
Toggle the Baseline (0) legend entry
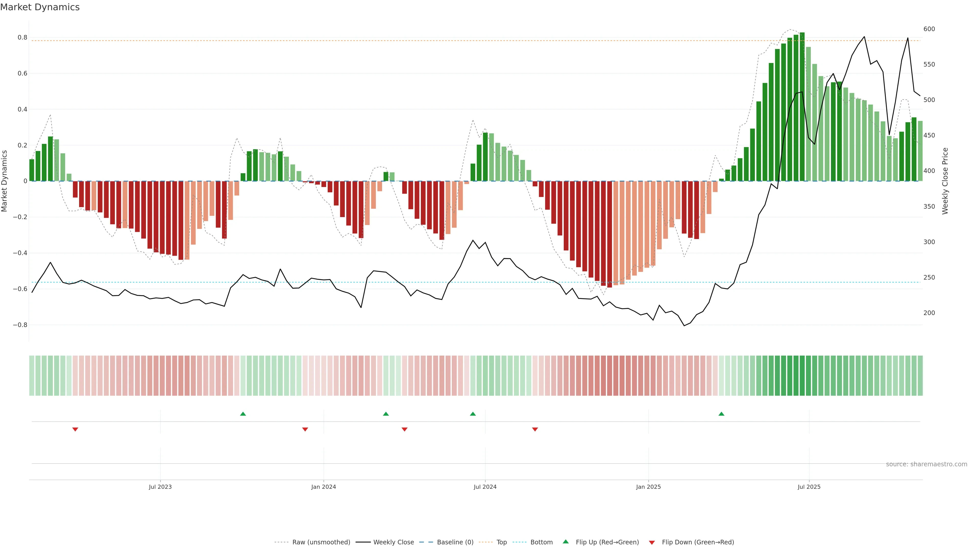coord(455,542)
